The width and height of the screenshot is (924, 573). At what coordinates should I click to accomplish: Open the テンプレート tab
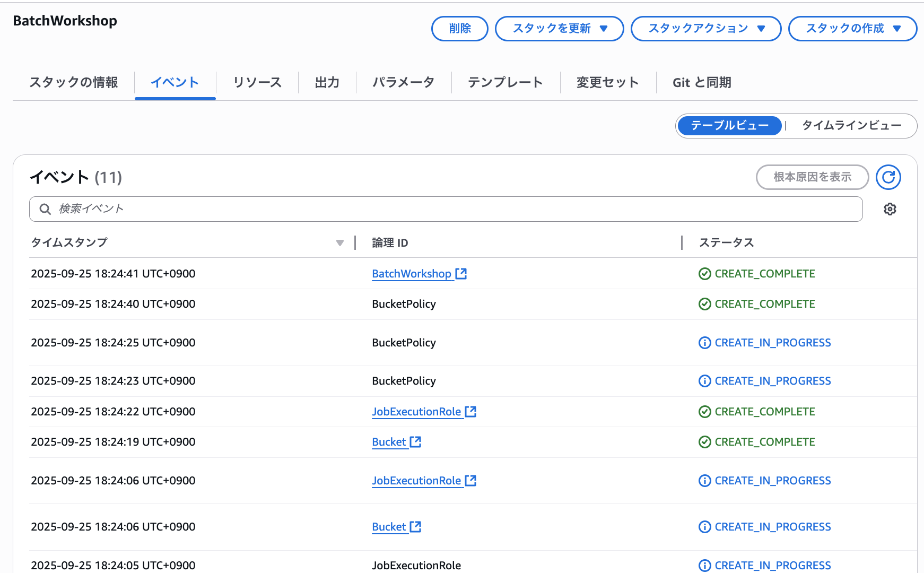[505, 82]
